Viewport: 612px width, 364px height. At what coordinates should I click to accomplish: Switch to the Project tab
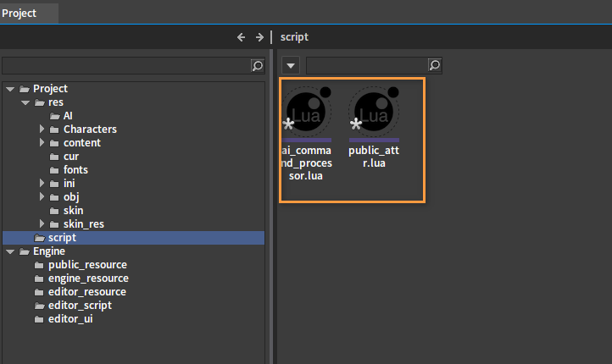19,13
